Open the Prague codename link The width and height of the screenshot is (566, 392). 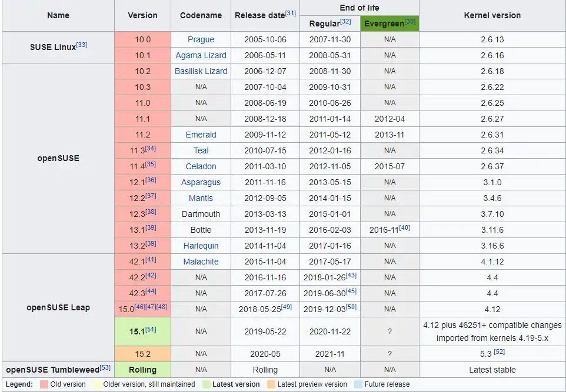coord(201,39)
